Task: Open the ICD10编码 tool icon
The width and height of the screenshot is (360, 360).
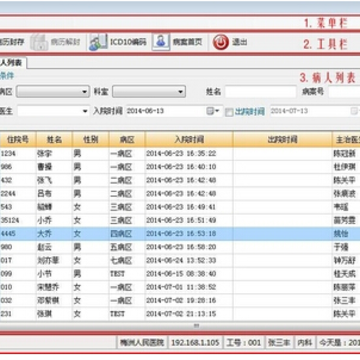Action: tap(98, 42)
